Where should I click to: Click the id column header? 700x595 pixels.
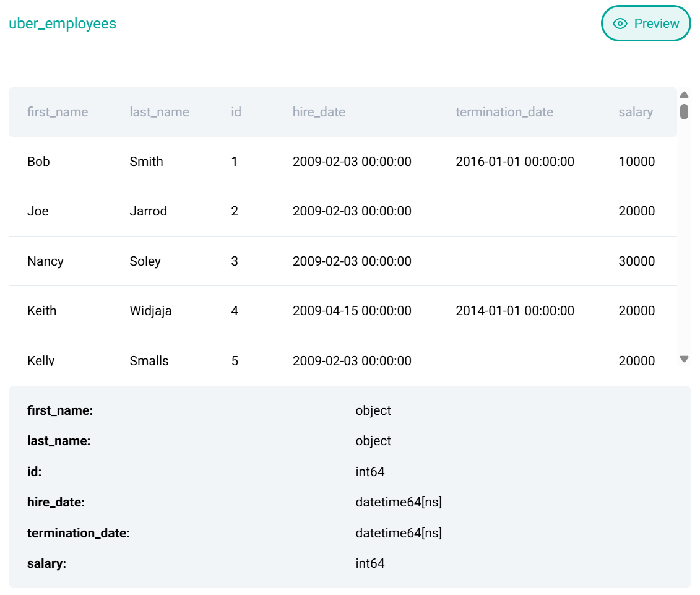pyautogui.click(x=236, y=111)
